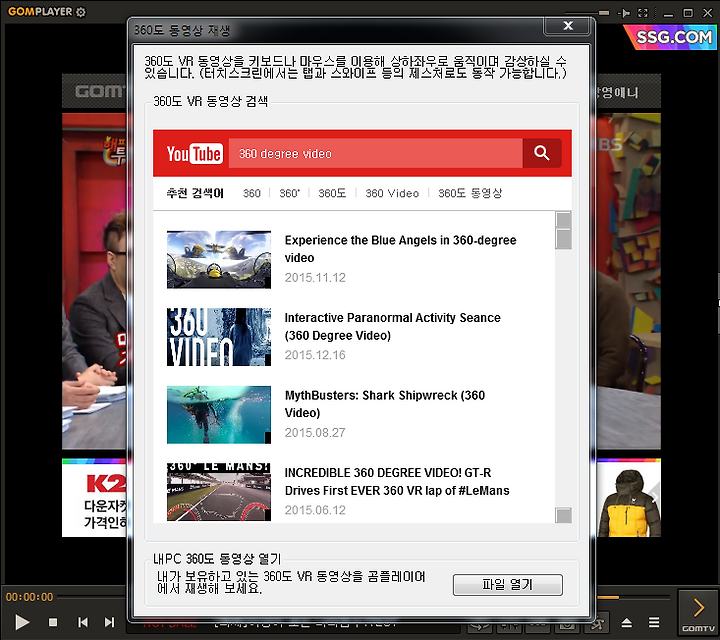Open 'INCREDIBLE 360 DEGREE VIDEO! GT-R' title
The width and height of the screenshot is (720, 640).
click(397, 482)
